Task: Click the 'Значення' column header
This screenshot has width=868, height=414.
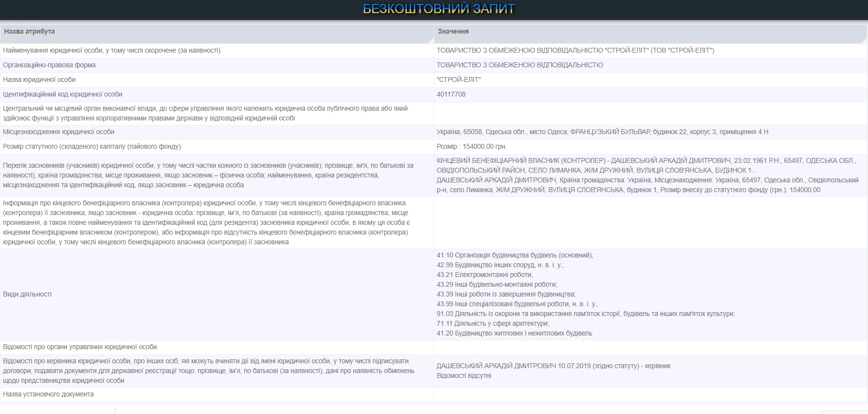Action: (x=453, y=31)
